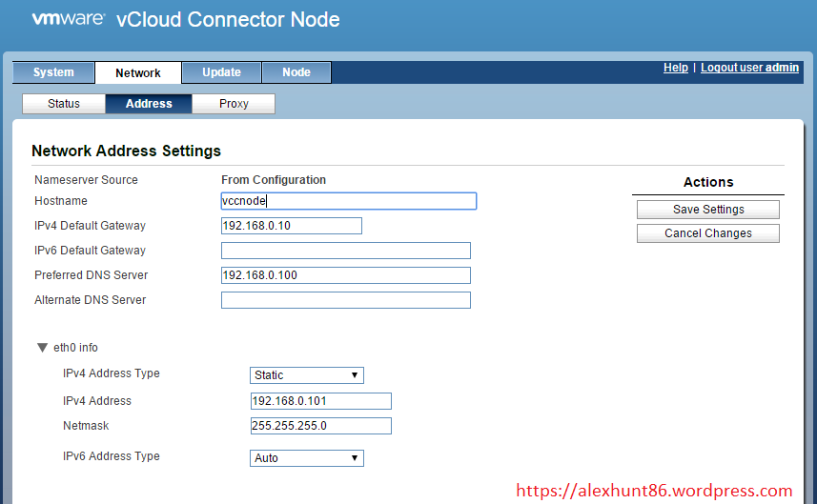817x504 pixels.
Task: Go to the Node tab
Action: [296, 72]
